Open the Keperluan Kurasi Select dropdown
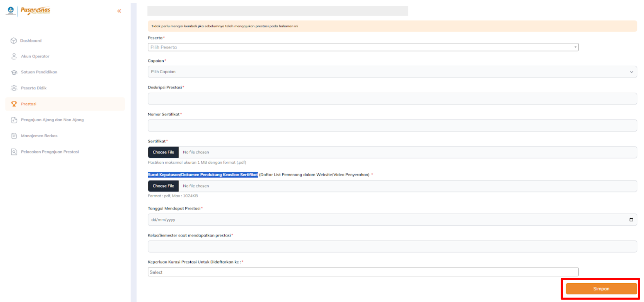644x302 pixels. click(363, 272)
